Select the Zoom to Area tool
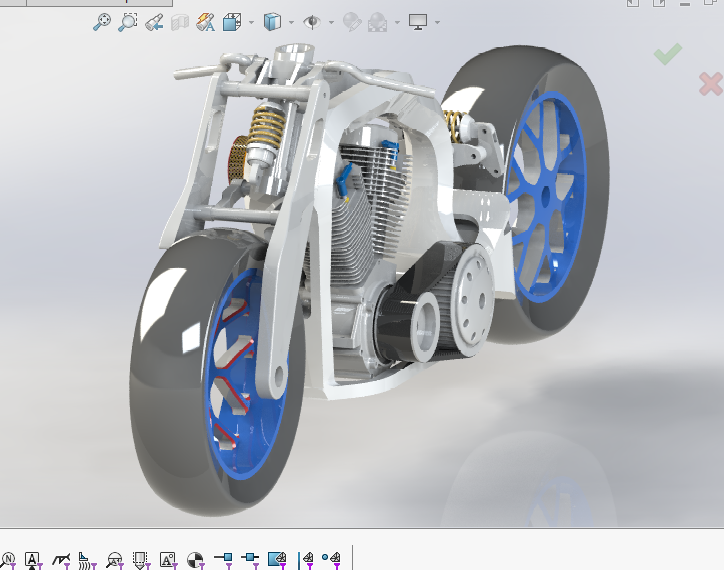 point(128,21)
